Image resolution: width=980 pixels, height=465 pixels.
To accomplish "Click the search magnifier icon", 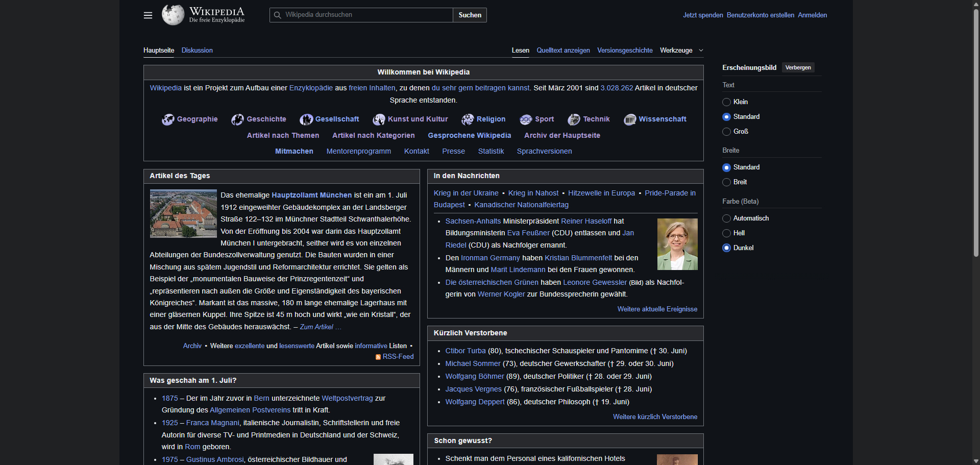I will [278, 15].
